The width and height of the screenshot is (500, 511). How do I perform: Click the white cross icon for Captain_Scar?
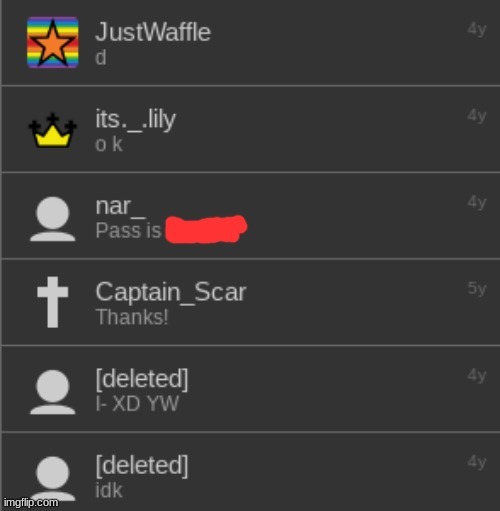tap(53, 302)
